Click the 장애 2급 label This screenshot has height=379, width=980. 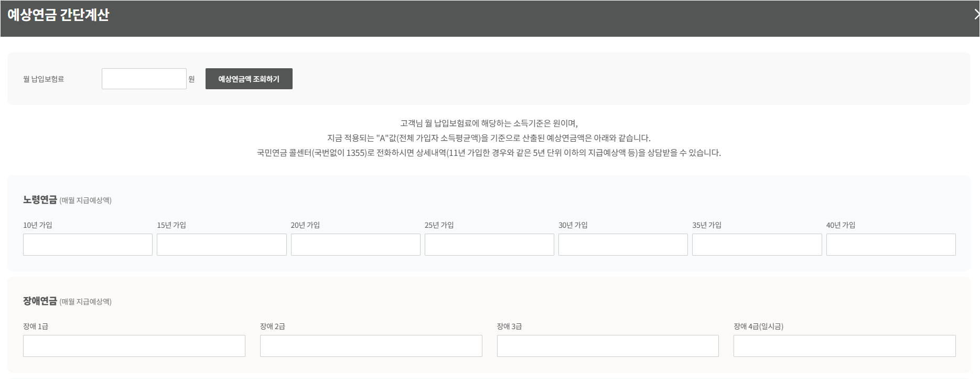point(273,327)
